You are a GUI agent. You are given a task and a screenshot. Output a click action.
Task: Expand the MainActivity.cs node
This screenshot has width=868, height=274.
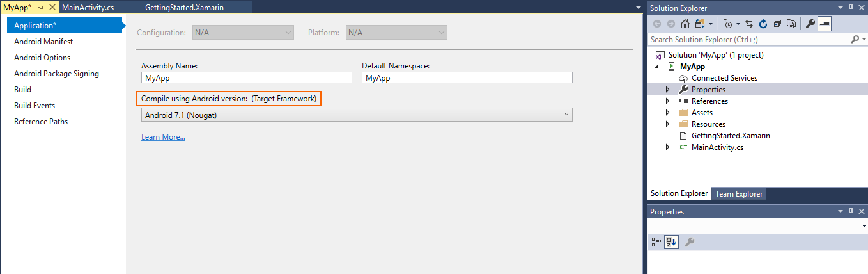coord(667,147)
